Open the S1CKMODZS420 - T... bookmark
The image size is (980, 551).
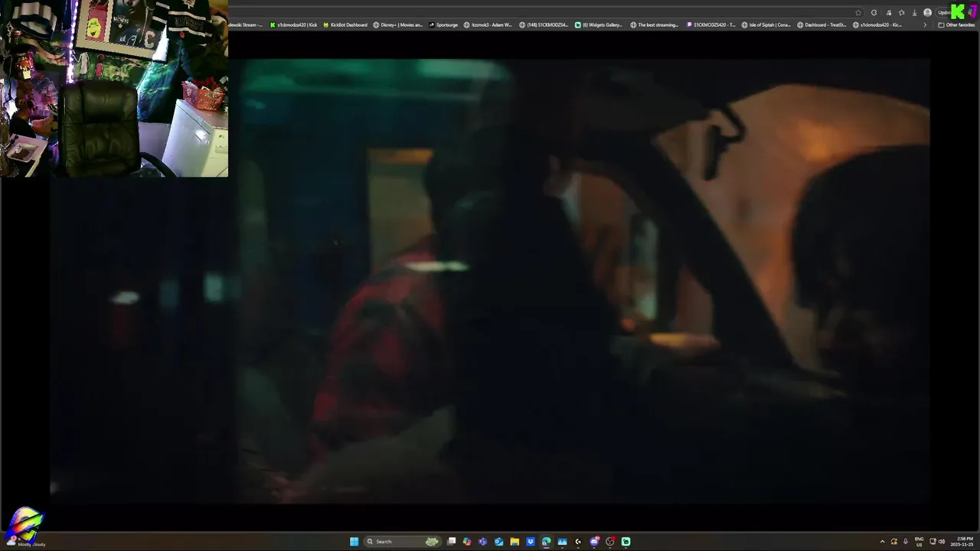coord(711,24)
